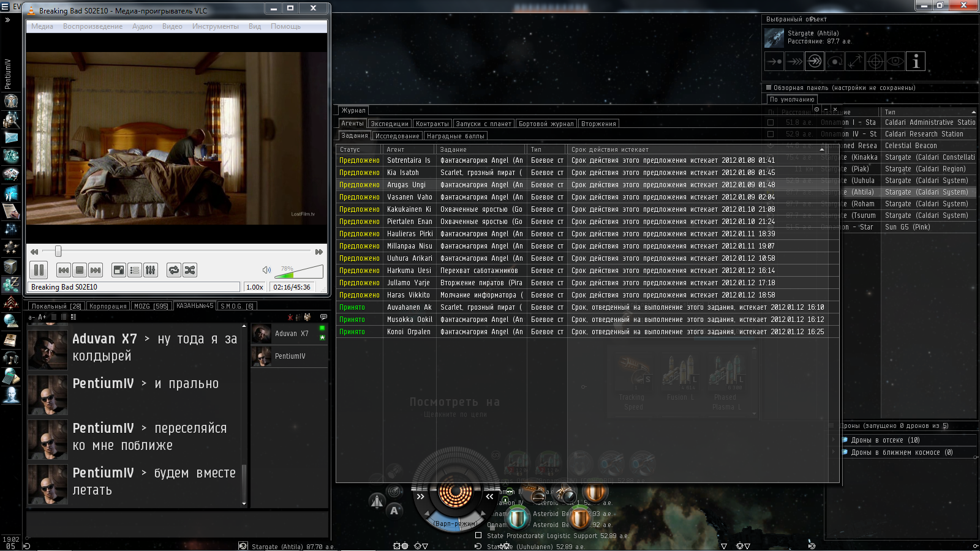This screenshot has width=980, height=551.
Task: Increase chat font size with A+
Action: pos(42,317)
